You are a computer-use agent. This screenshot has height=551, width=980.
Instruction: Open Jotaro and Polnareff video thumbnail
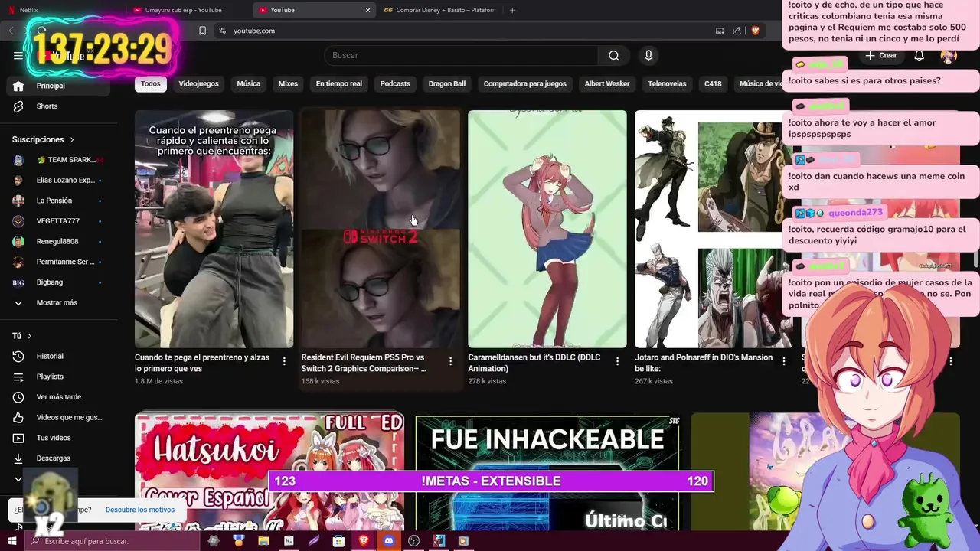pos(714,229)
